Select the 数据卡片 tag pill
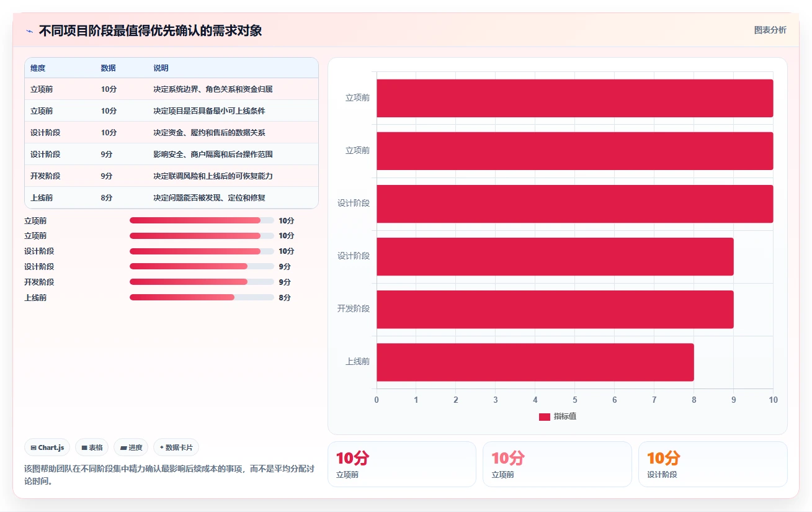The height and width of the screenshot is (512, 812). click(x=176, y=447)
